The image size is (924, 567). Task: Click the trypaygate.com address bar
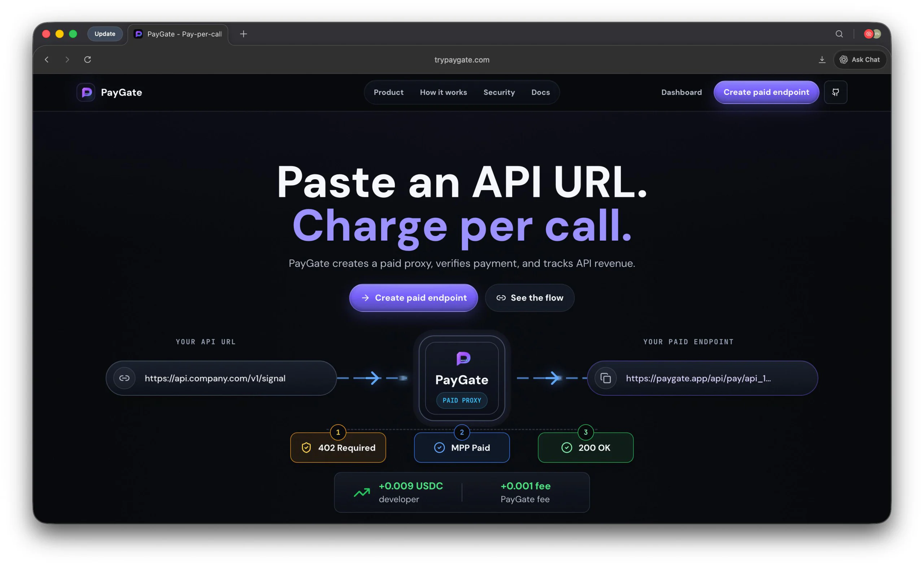point(462,60)
